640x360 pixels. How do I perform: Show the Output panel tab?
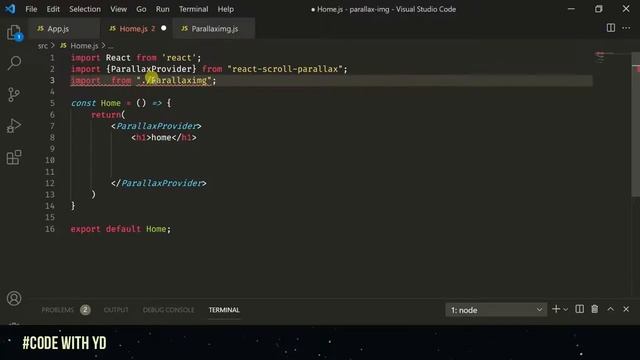tap(116, 310)
